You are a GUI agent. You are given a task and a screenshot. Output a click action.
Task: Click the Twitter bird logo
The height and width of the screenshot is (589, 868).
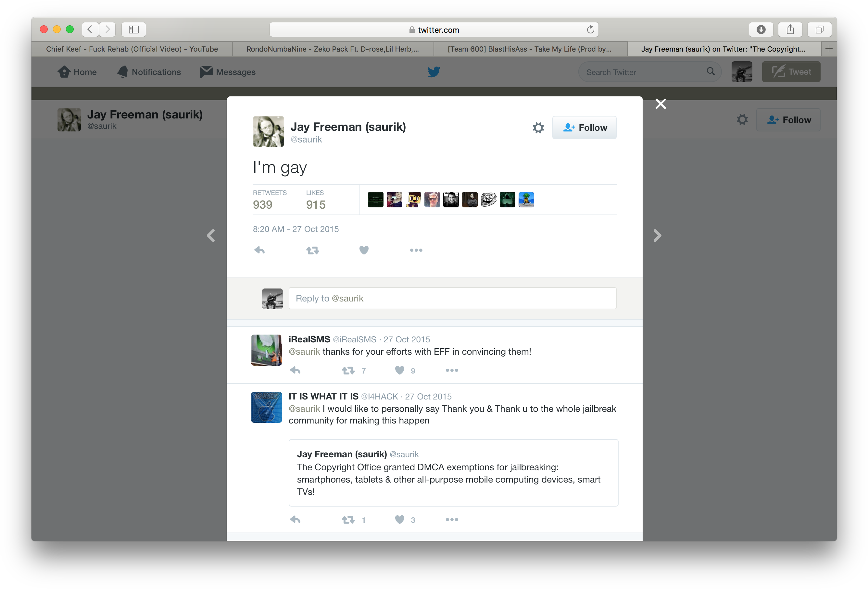point(434,72)
